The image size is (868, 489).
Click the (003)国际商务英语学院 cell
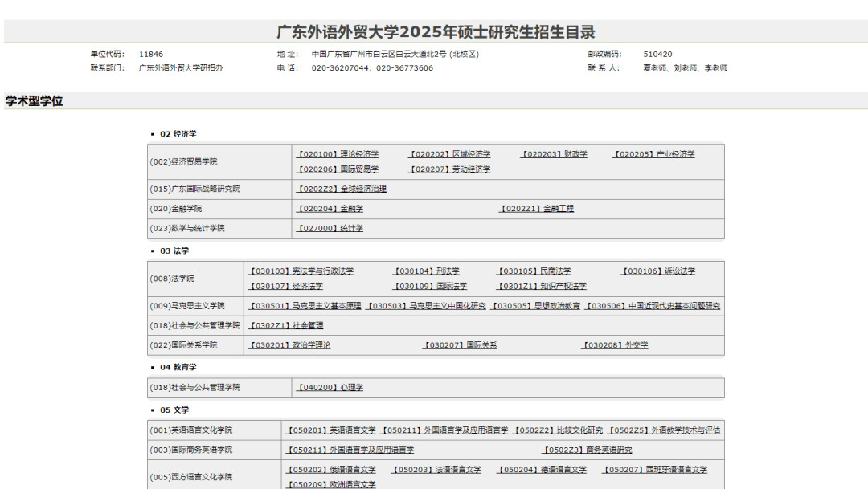point(215,450)
